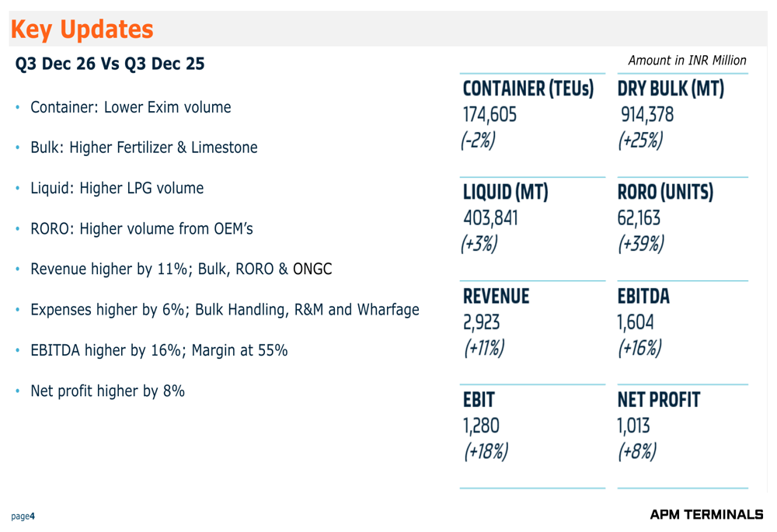Screen dimensions: 777x532
Task: Select the Net profit higher by 8% bullet
Action: click(x=107, y=391)
